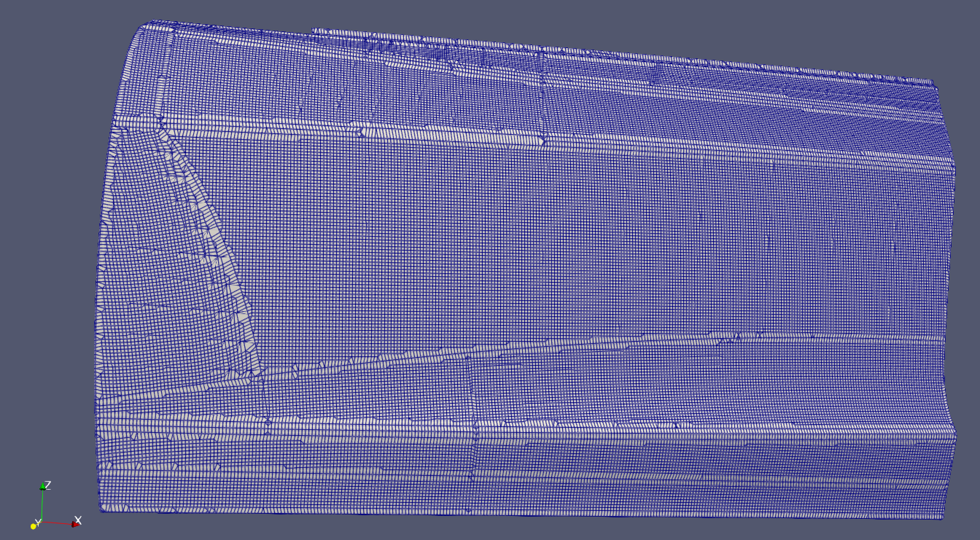Pick the bottom-right corner of the mesh
The image size is (980, 540).
click(x=942, y=517)
